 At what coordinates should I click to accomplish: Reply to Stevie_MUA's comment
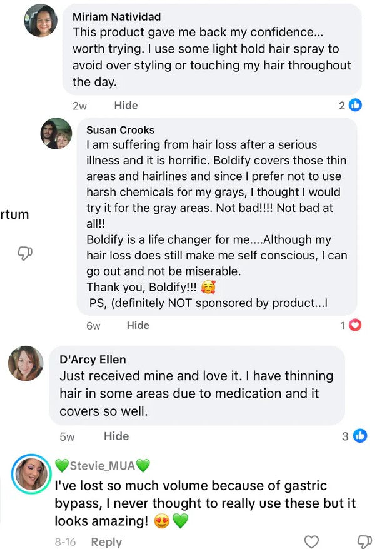click(106, 541)
